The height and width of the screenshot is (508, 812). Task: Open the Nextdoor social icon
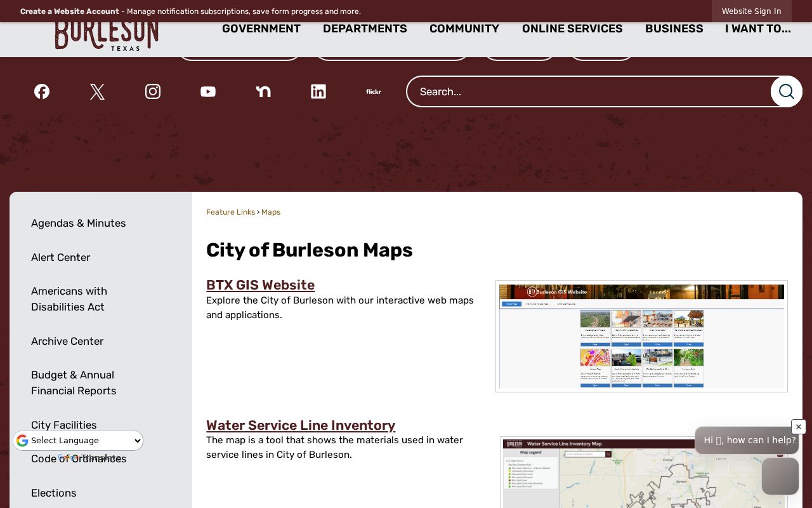[x=263, y=91]
